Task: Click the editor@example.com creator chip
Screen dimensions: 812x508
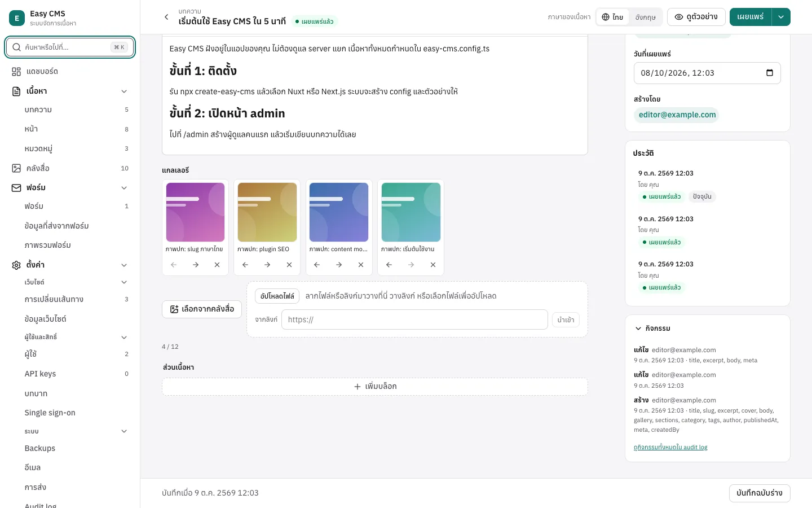Action: coord(677,115)
